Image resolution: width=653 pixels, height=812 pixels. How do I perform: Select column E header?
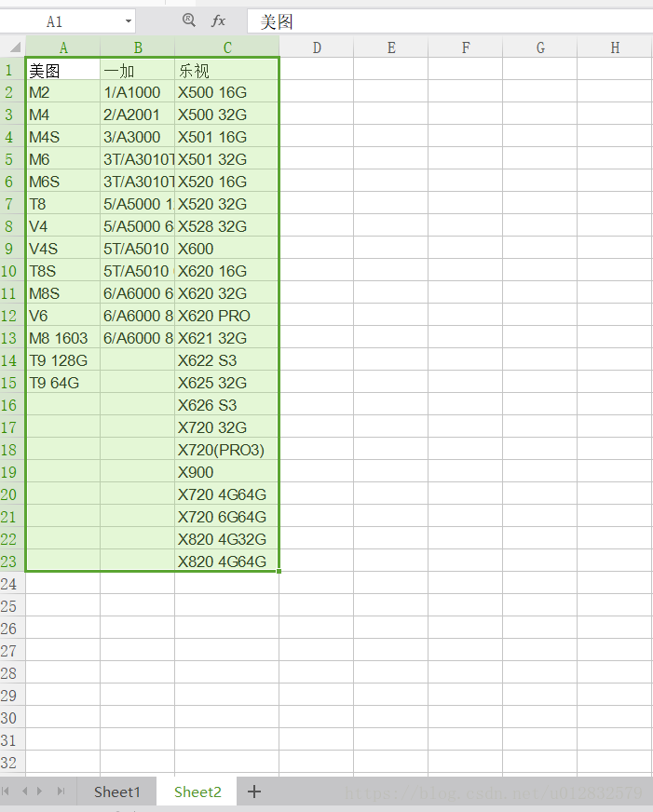[391, 47]
